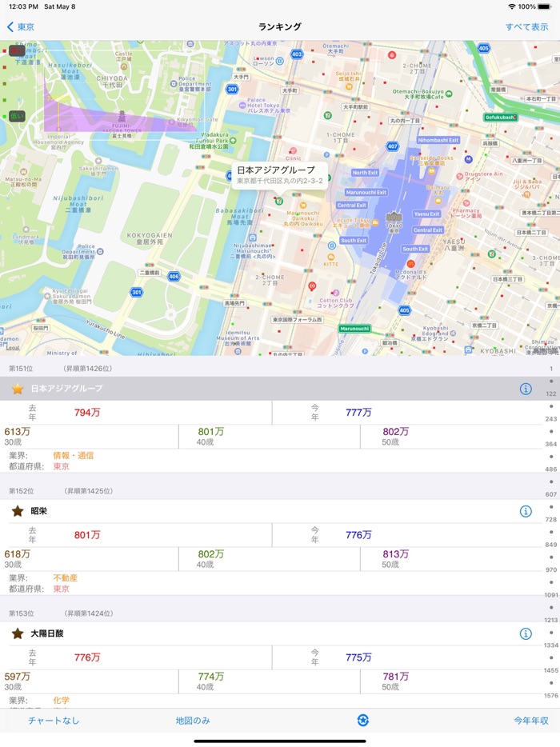Screen dimensions: 560x747
Task: Jump to rank 122 in side index
Action: [x=551, y=394]
